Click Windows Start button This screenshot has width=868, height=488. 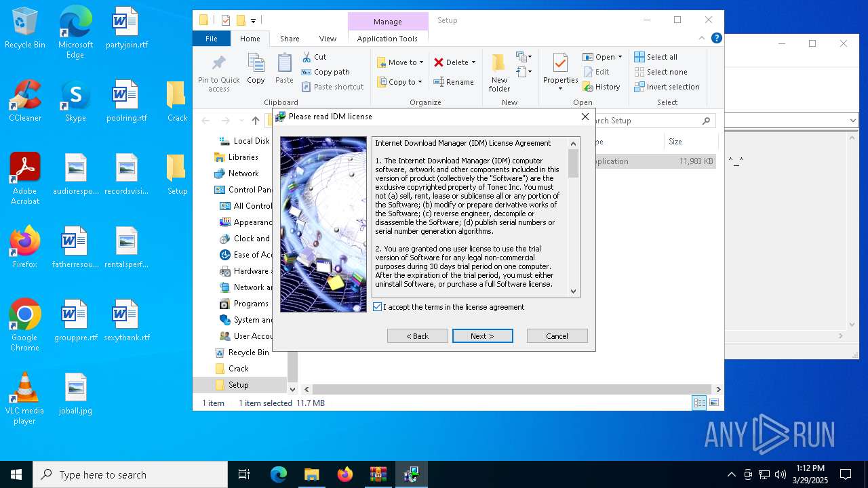coord(16,474)
